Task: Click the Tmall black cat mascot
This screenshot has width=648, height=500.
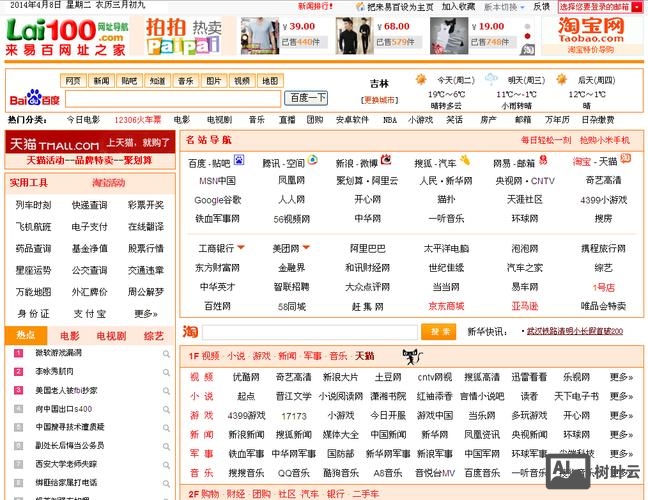Action: (412, 357)
